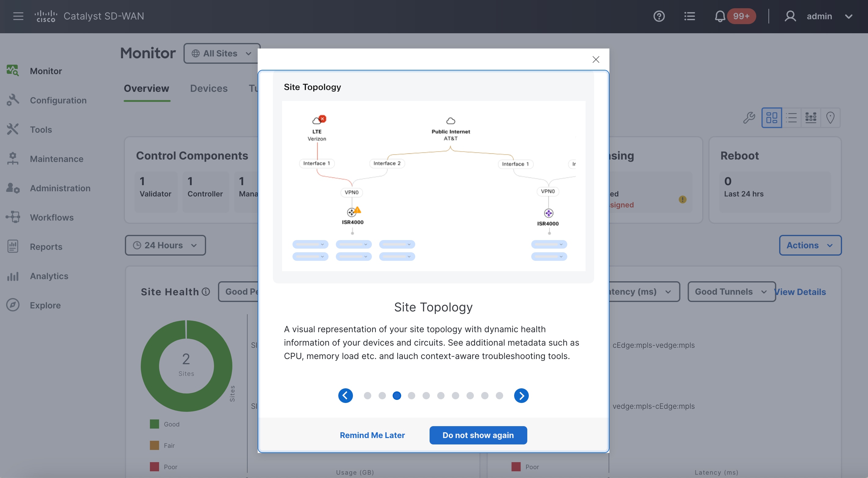Click the Analytics sidebar icon
Screen dimensions: 868x478
[x=13, y=276]
